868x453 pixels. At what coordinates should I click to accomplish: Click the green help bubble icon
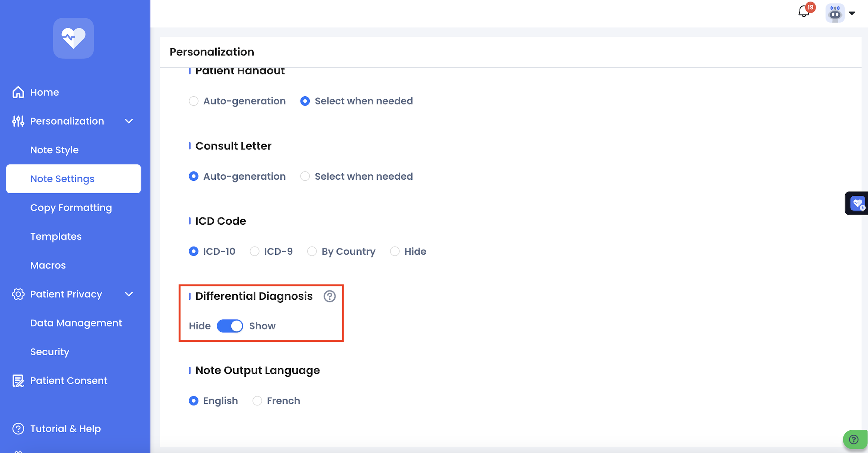tap(854, 440)
